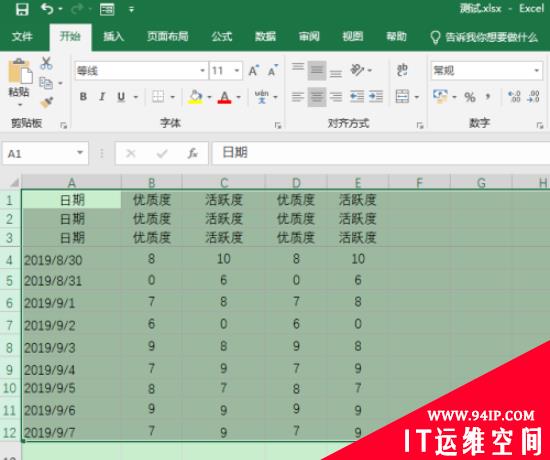550x460 pixels.
Task: Click the formula bar showing 日期
Action: tap(381, 153)
